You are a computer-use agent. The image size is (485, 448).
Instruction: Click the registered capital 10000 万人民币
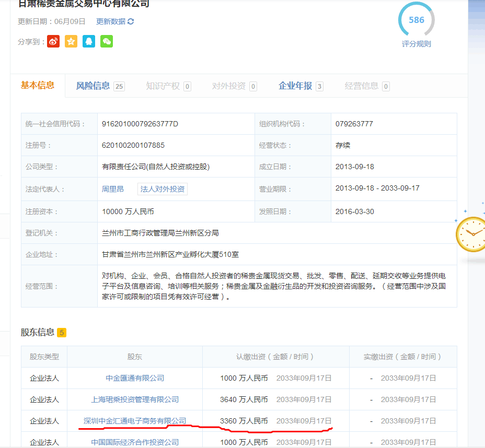128,211
